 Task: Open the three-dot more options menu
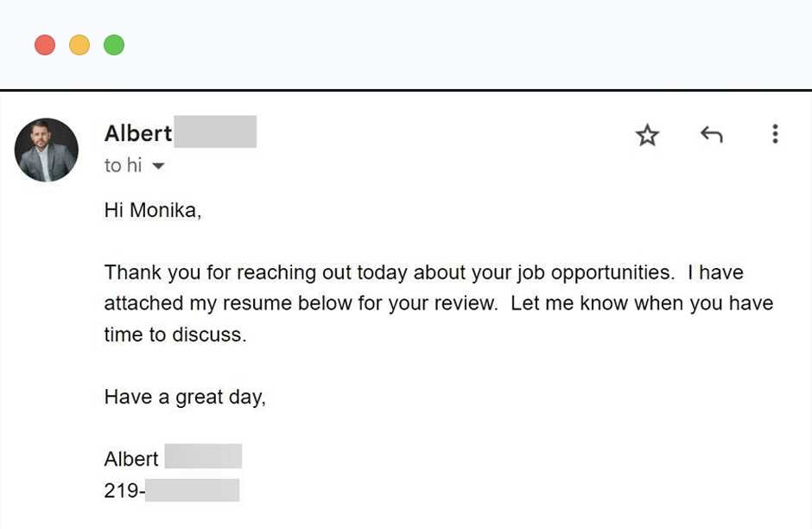tap(775, 134)
